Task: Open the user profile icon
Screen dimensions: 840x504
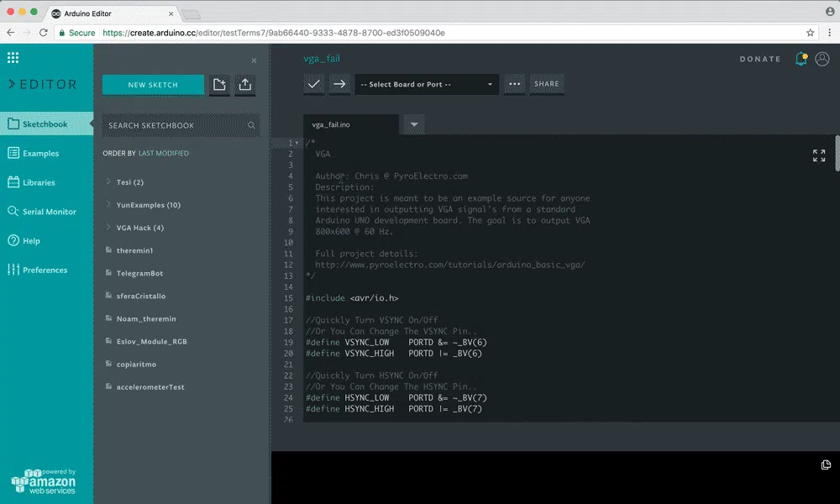Action: coord(822,59)
